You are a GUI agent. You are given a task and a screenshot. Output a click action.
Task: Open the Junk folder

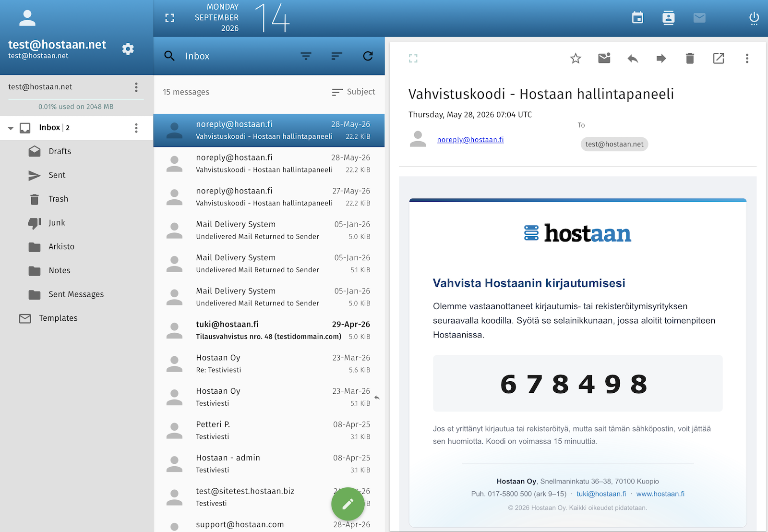tap(77, 223)
